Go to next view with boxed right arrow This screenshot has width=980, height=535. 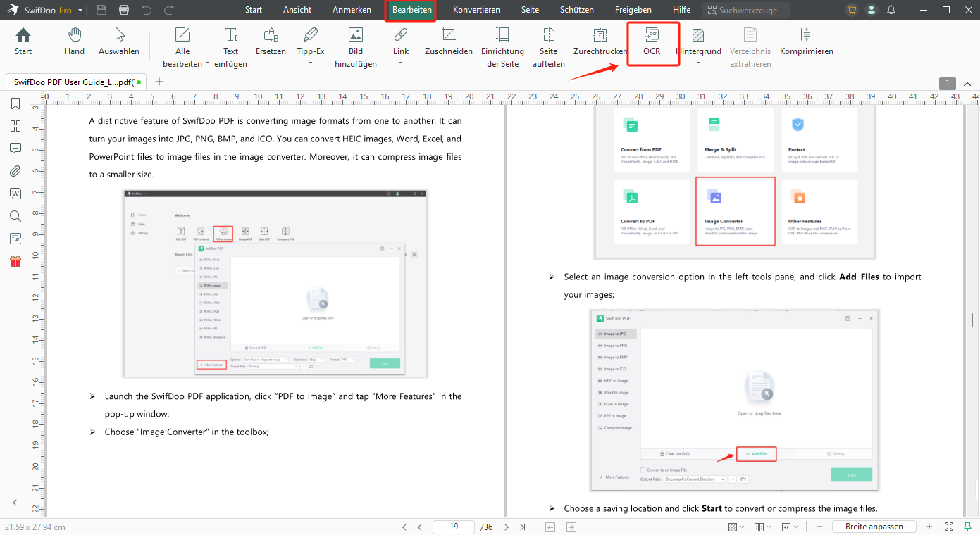click(x=571, y=527)
